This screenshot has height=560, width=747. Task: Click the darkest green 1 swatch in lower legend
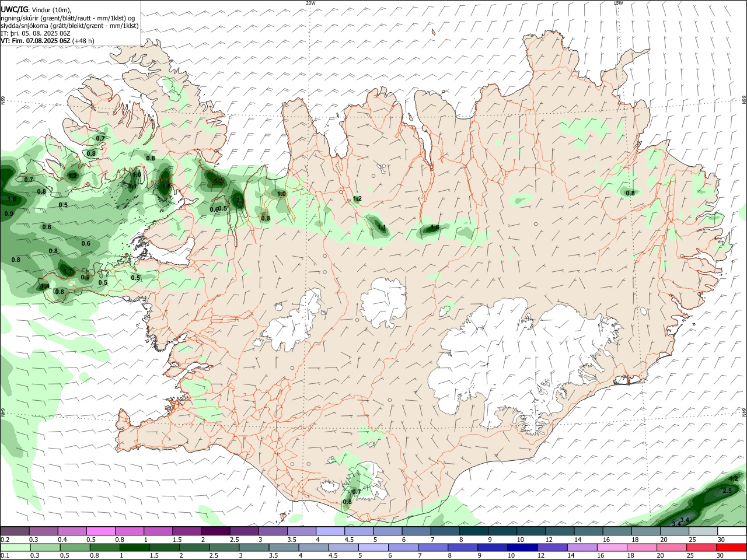[x=135, y=547]
